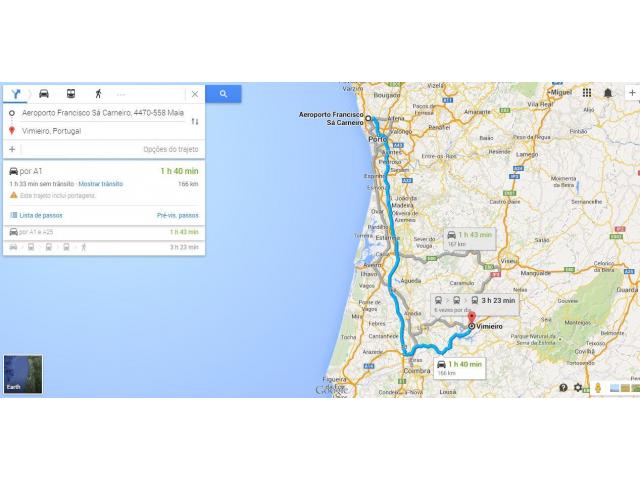Select alternate route 'por A1 e A25'
Image resolution: width=640 pixels, height=480 pixels.
(104, 232)
